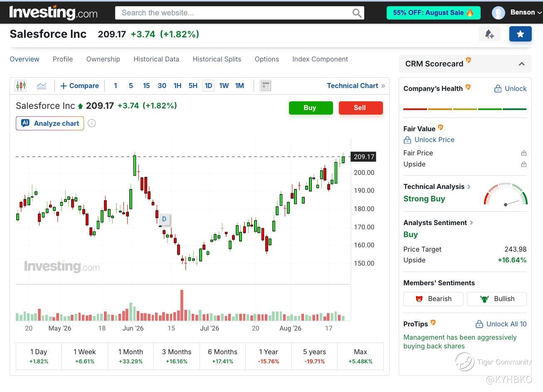Focus the website search field
The height and width of the screenshot is (392, 543).
click(x=239, y=13)
